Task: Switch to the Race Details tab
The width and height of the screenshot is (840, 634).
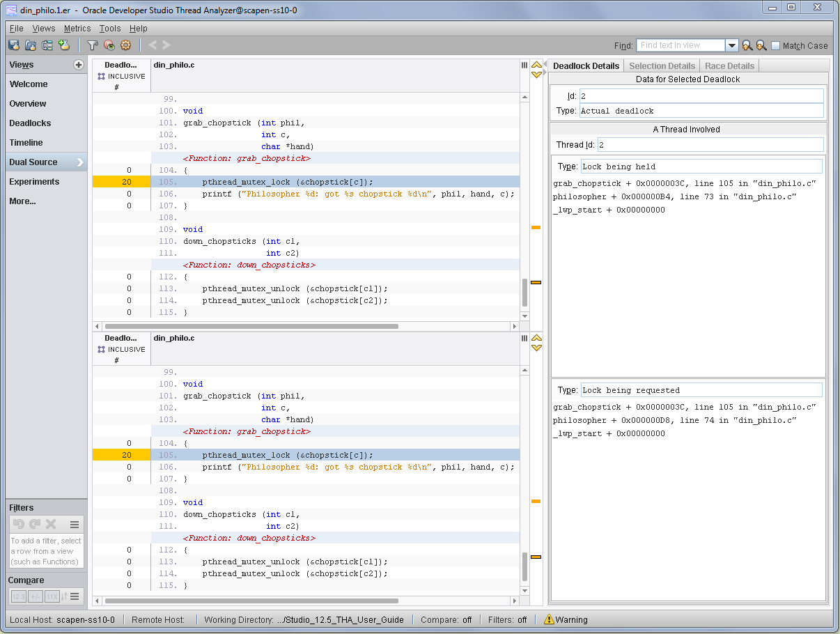Action: click(729, 65)
